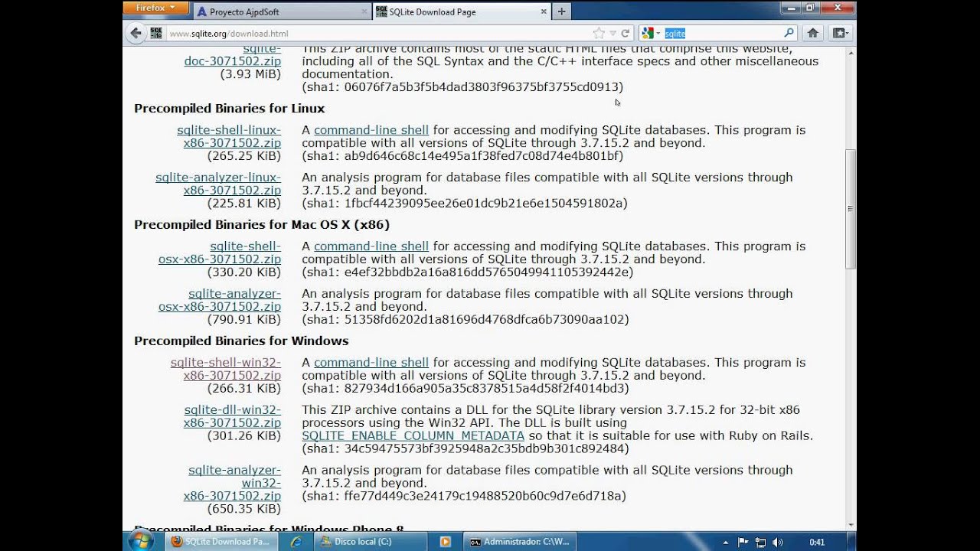Open the Windows Start orb
This screenshot has width=980, height=551.
pos(141,541)
